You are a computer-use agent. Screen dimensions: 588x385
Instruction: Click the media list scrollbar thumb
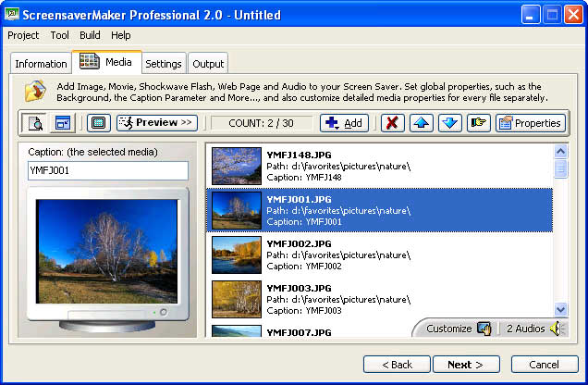click(560, 168)
